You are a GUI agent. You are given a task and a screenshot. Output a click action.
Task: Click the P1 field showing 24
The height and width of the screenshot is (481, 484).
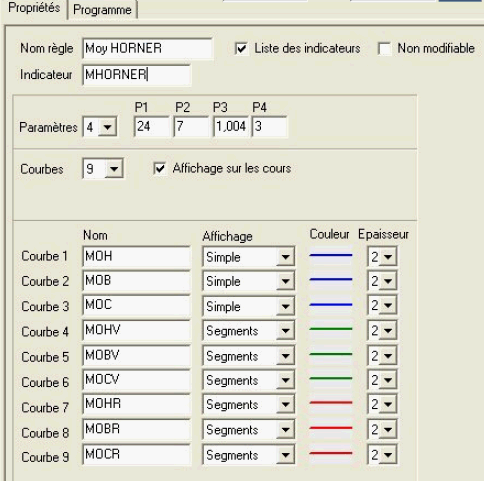point(152,127)
